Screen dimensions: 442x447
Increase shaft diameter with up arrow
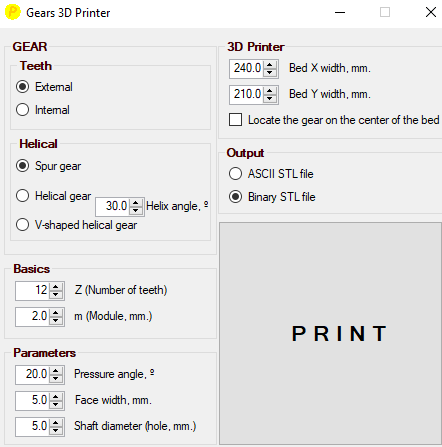tap(56, 423)
